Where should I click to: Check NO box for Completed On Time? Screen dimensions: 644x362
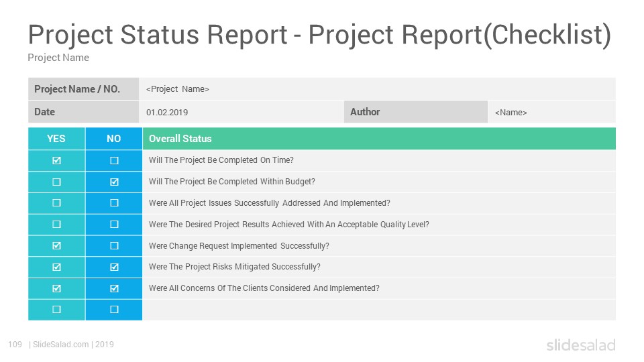point(114,160)
